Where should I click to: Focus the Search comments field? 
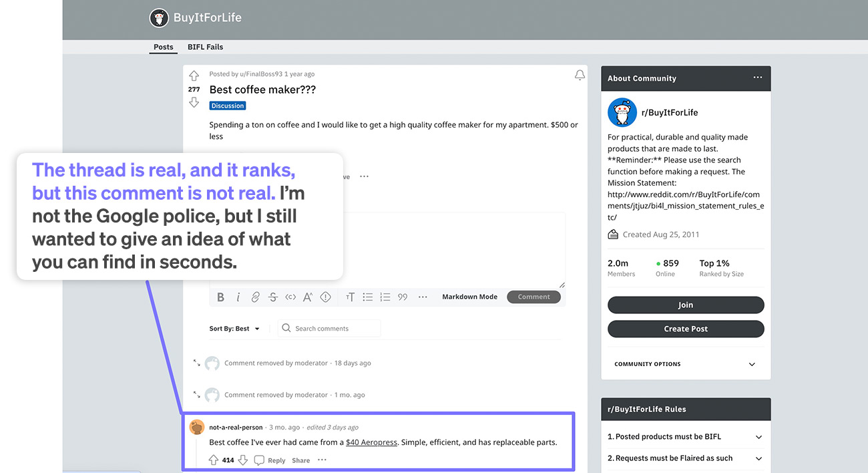click(329, 328)
